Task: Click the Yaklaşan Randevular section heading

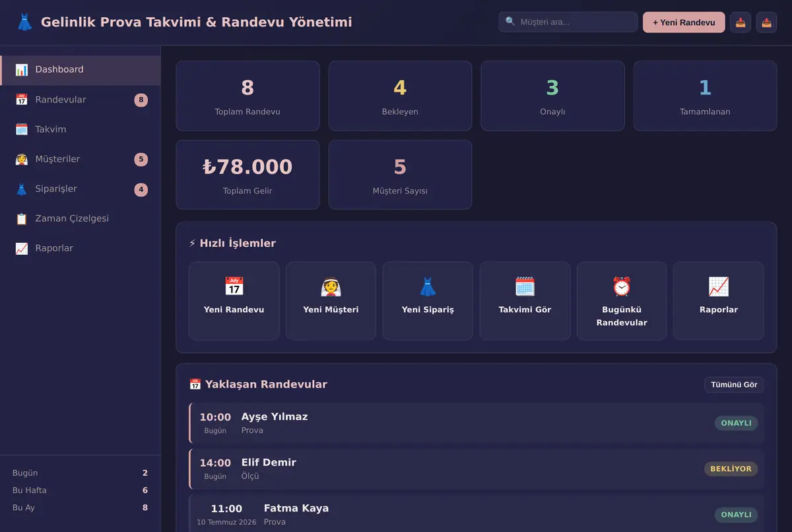Action: [258, 385]
